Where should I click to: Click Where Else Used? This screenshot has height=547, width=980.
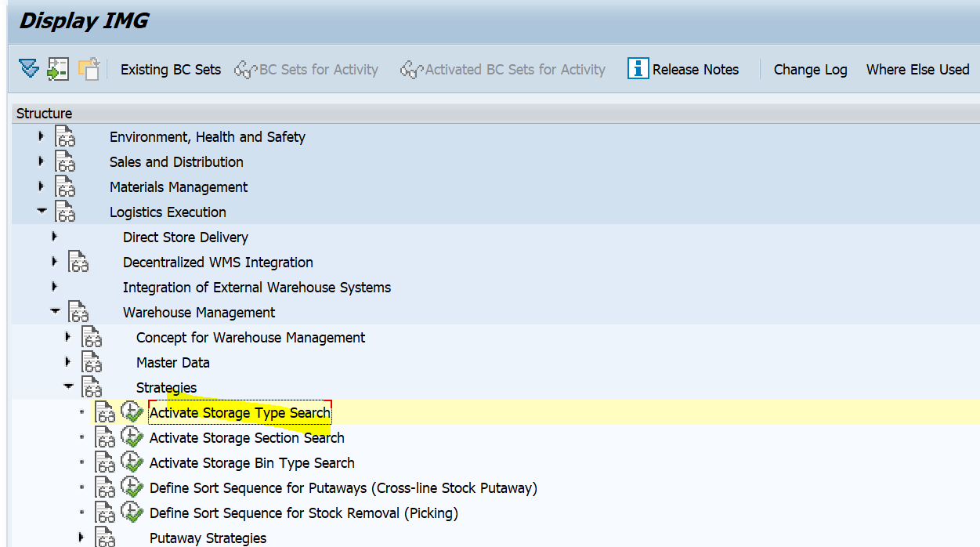click(x=917, y=69)
